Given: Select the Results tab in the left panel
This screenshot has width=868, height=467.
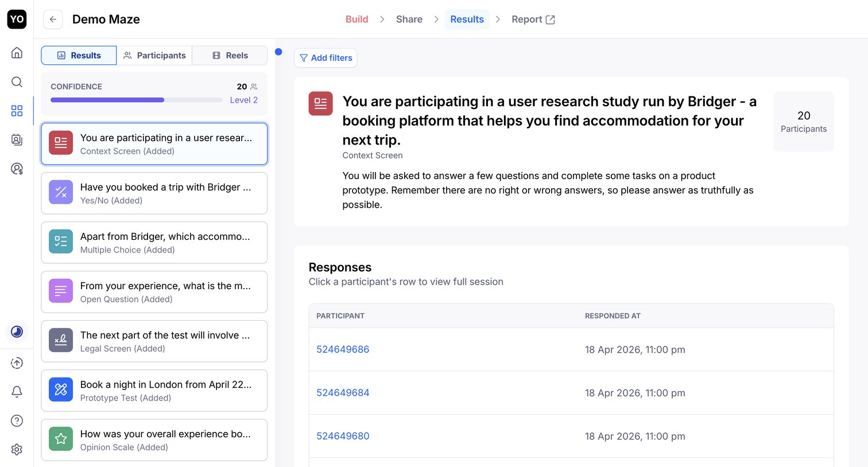Looking at the screenshot, I should (79, 55).
